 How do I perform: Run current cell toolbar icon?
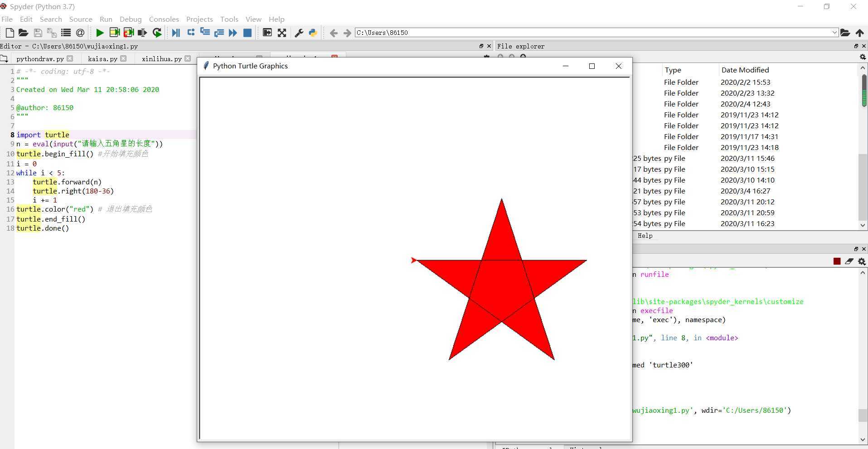point(114,33)
